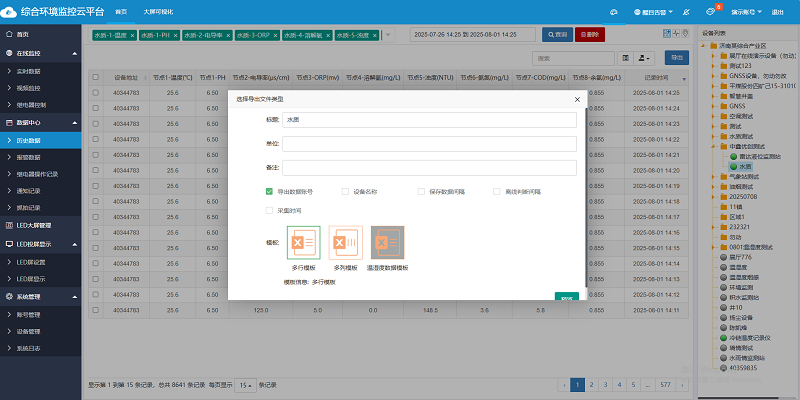This screenshot has width=800, height=400.
Task: Switch to the 大屏可视化 tab
Action: (156, 10)
